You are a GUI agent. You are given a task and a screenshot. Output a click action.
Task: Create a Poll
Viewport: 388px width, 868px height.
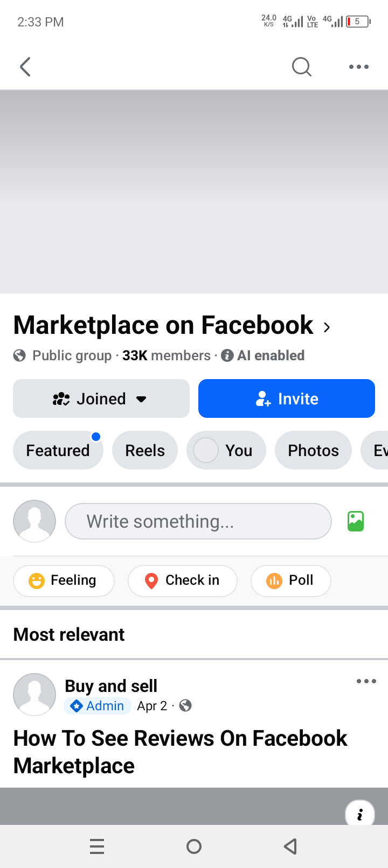pyautogui.click(x=290, y=580)
